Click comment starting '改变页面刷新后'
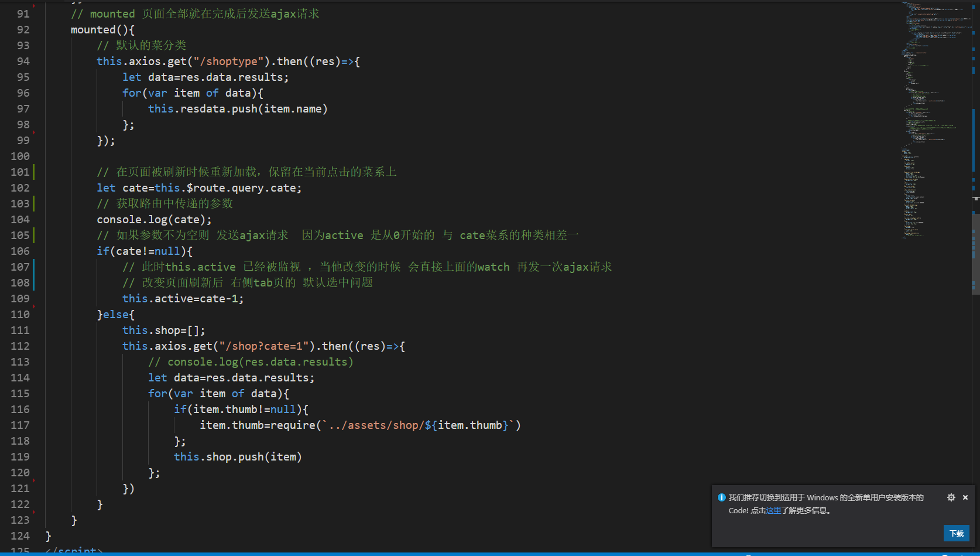 [x=248, y=282]
